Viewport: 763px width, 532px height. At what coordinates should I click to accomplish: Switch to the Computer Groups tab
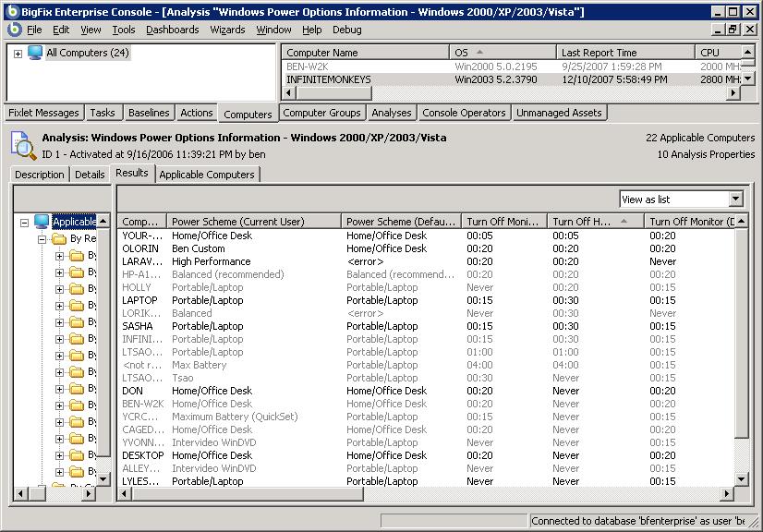pos(321,113)
